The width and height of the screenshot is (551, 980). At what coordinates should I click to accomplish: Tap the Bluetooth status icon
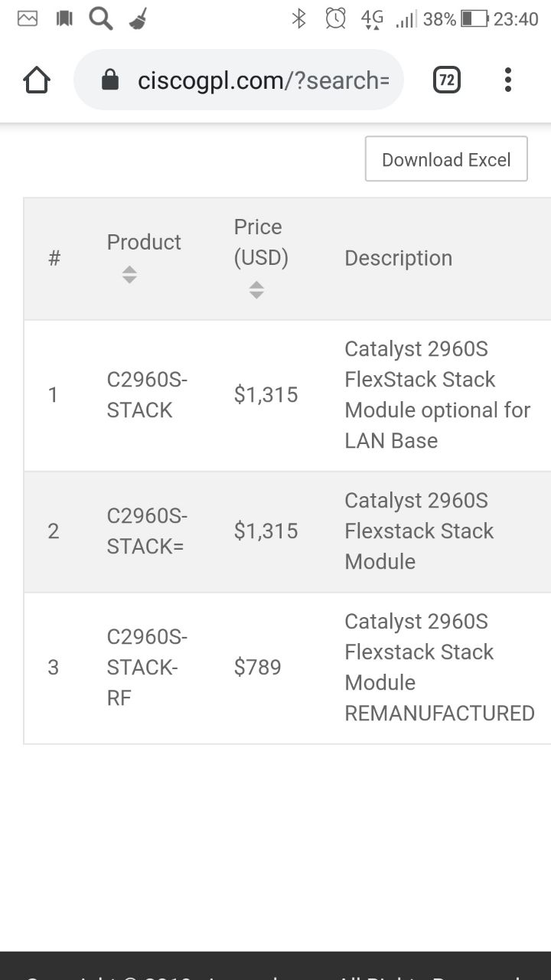[x=299, y=18]
